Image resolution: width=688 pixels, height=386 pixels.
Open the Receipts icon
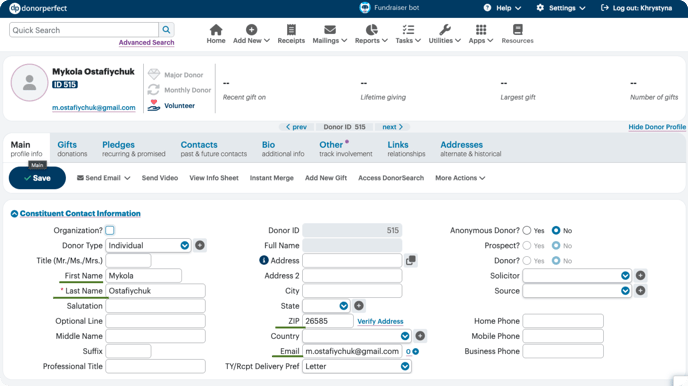click(x=291, y=30)
